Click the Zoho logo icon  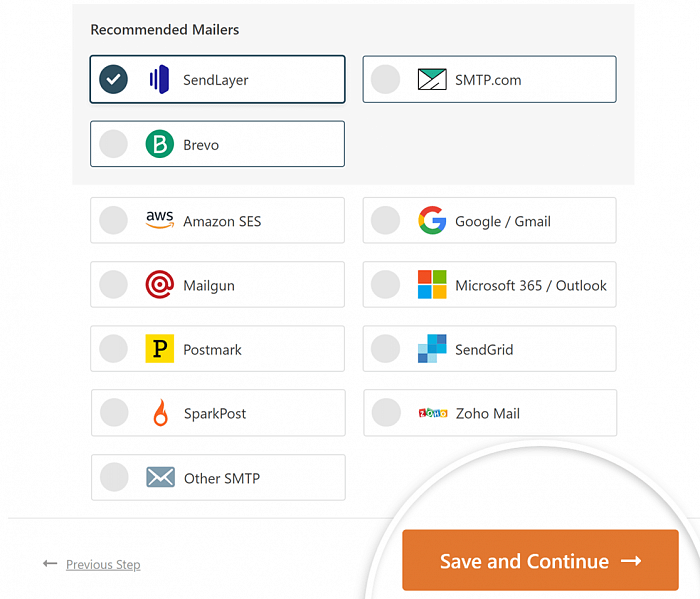pos(433,413)
